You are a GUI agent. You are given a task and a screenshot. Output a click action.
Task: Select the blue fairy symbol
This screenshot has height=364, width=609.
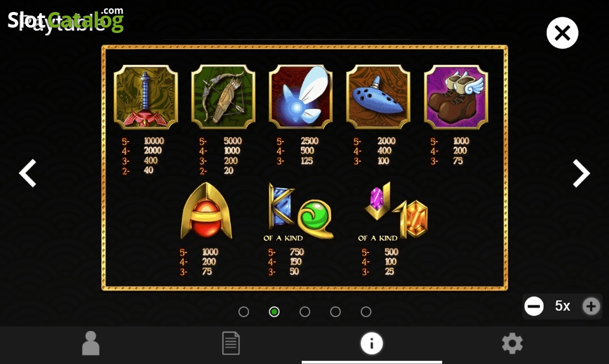point(301,97)
